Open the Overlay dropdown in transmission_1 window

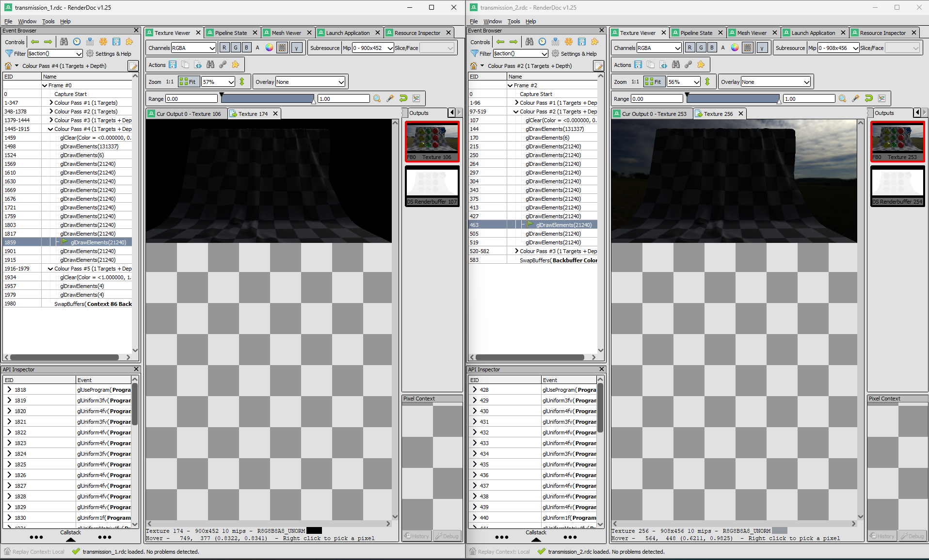tap(310, 82)
